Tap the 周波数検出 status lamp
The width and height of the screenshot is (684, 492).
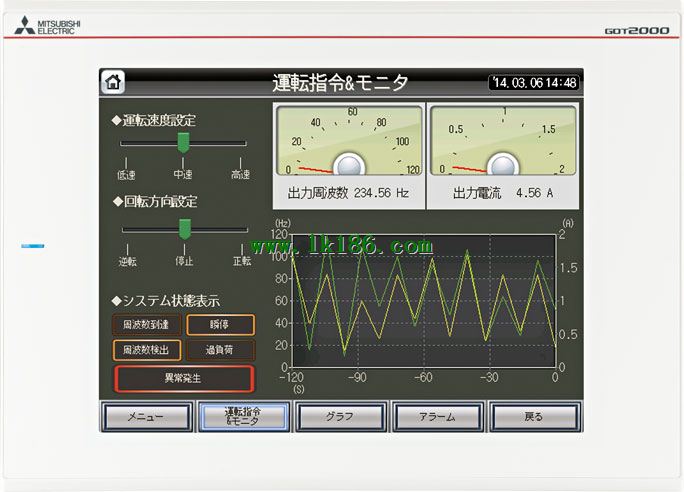147,350
